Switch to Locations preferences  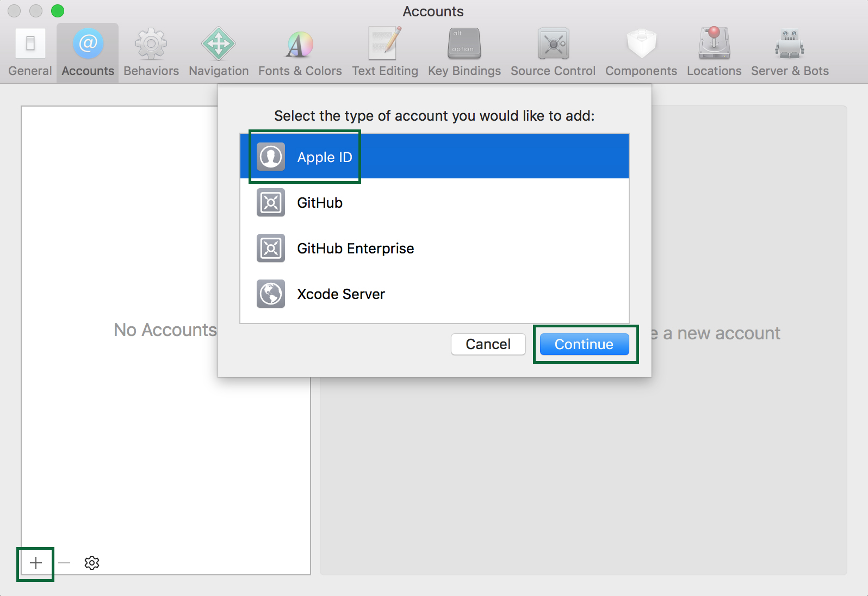714,53
